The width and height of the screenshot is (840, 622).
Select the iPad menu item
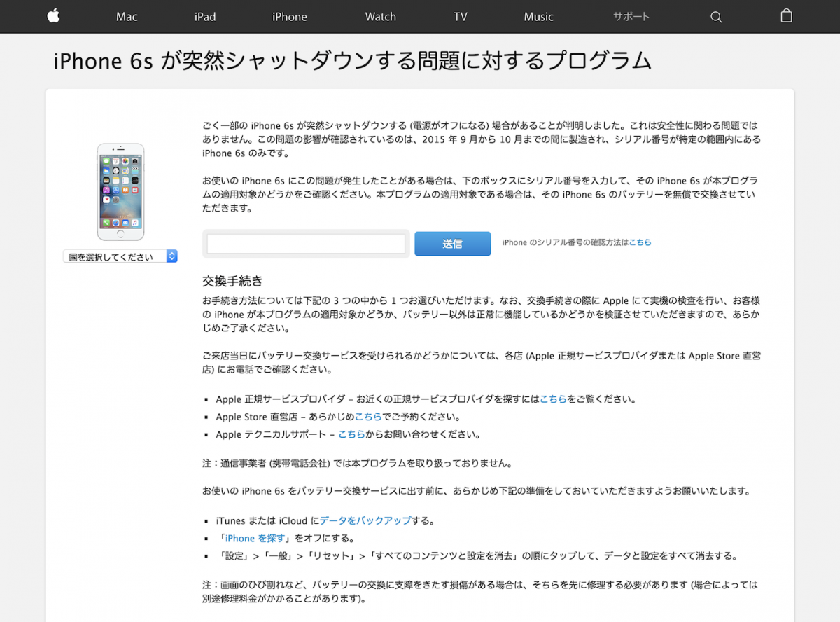(204, 16)
